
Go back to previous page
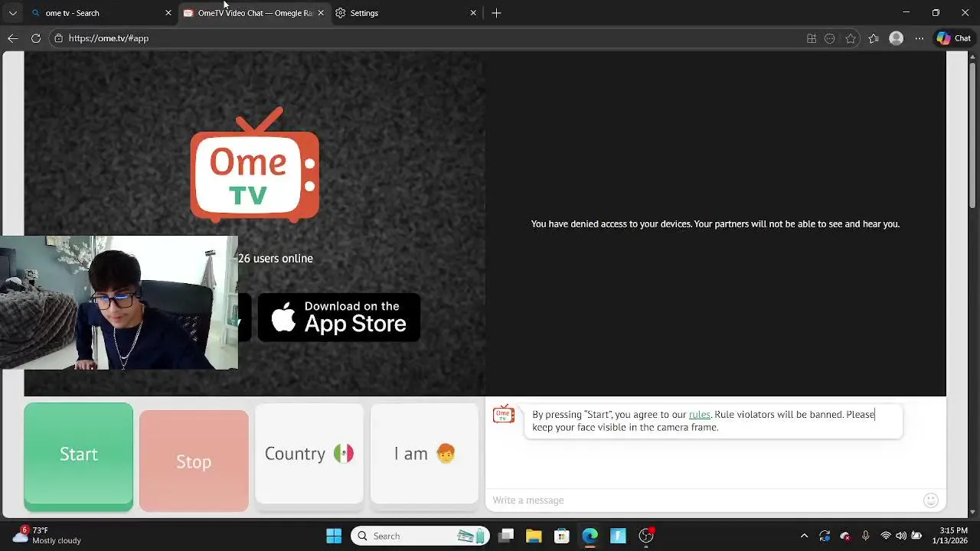tap(13, 38)
